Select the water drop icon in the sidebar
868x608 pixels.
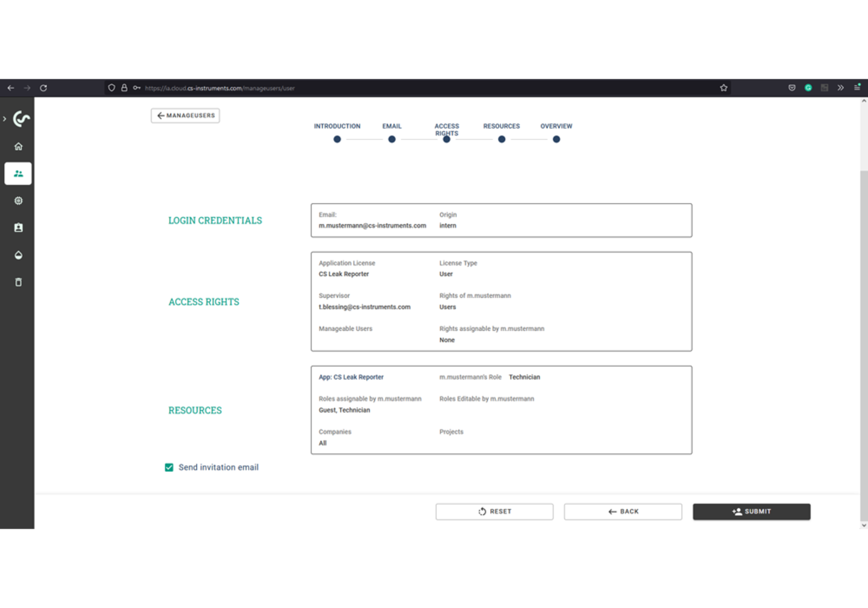[18, 255]
